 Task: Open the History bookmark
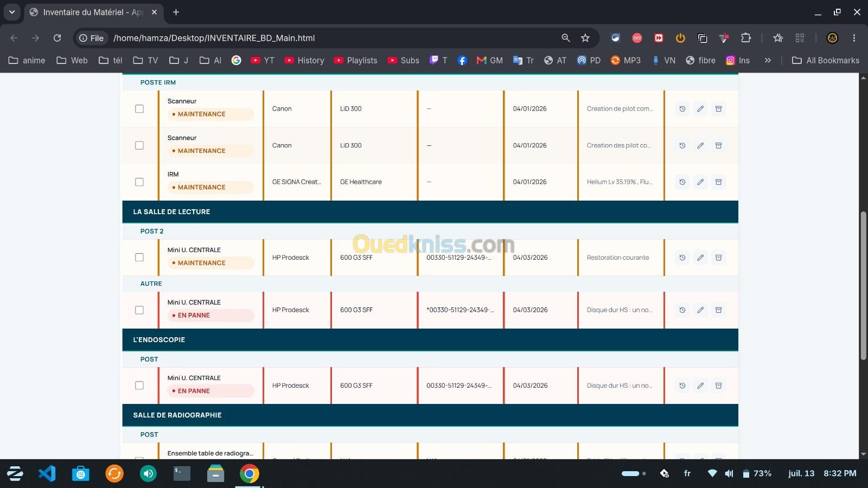(x=304, y=60)
